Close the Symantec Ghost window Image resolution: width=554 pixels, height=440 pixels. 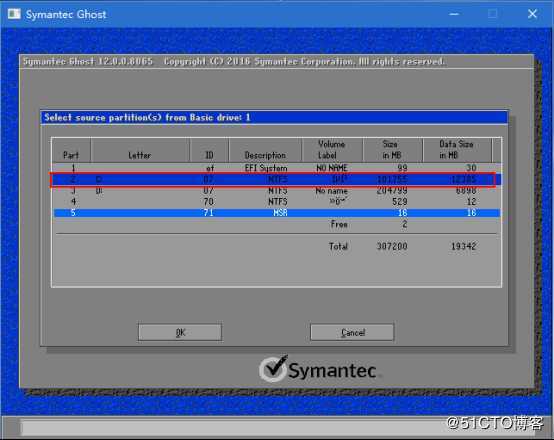(532, 14)
